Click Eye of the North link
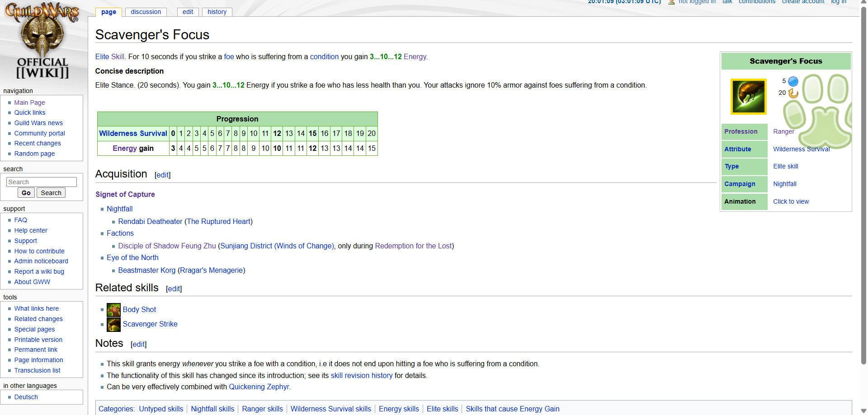 pyautogui.click(x=132, y=257)
